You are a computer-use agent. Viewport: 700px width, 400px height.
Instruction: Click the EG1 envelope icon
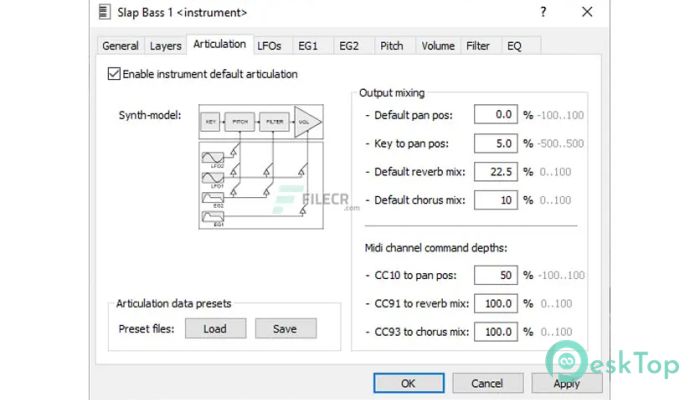pos(212,217)
